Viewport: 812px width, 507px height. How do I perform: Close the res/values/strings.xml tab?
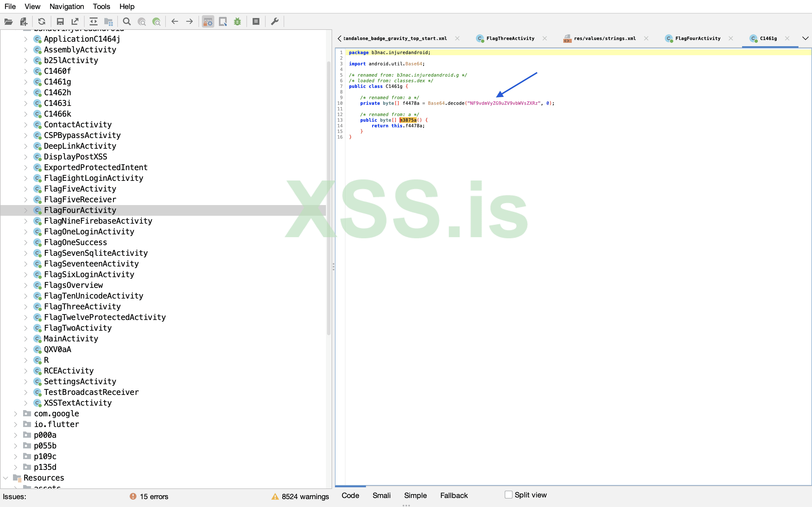[646, 39]
